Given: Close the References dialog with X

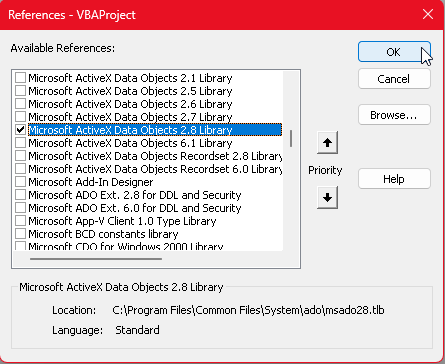Looking at the screenshot, I should (x=428, y=14).
